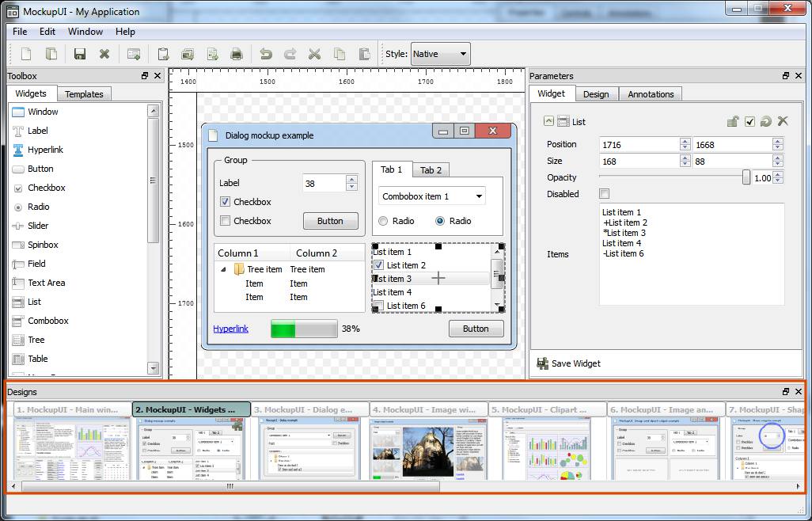The image size is (812, 521).
Task: Click the Button beside the 38% progress bar
Action: click(476, 329)
